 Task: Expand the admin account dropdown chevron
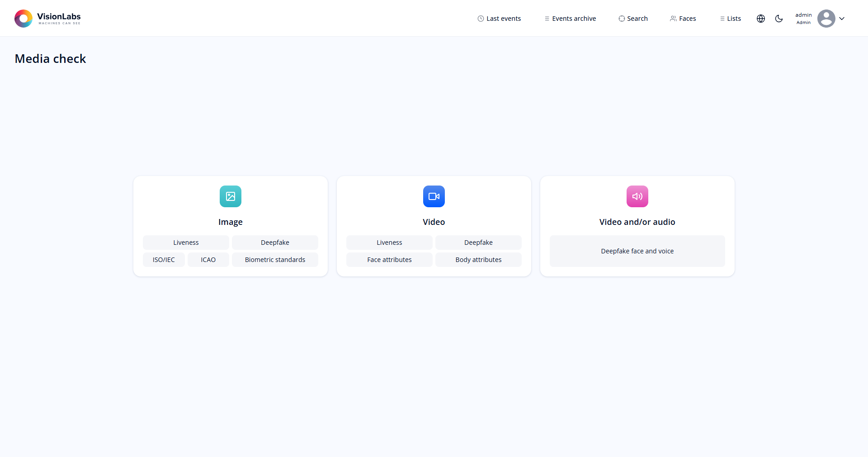coord(842,19)
